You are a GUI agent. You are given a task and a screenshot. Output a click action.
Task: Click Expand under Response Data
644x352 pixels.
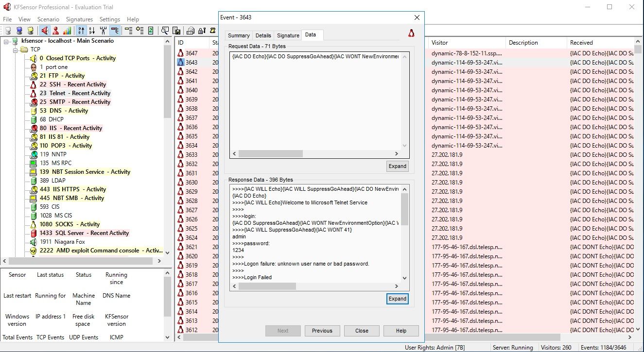pyautogui.click(x=397, y=299)
